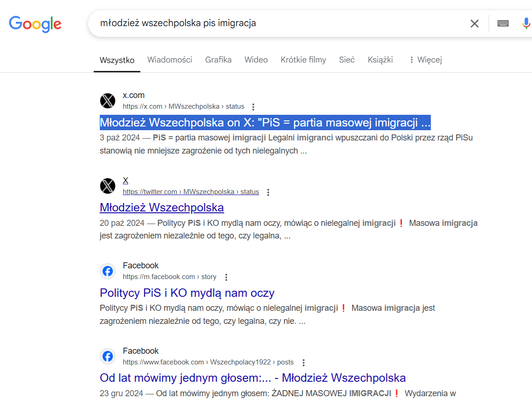Click the X favicon beside twitter.com result
This screenshot has height=399, width=532.
click(x=108, y=186)
